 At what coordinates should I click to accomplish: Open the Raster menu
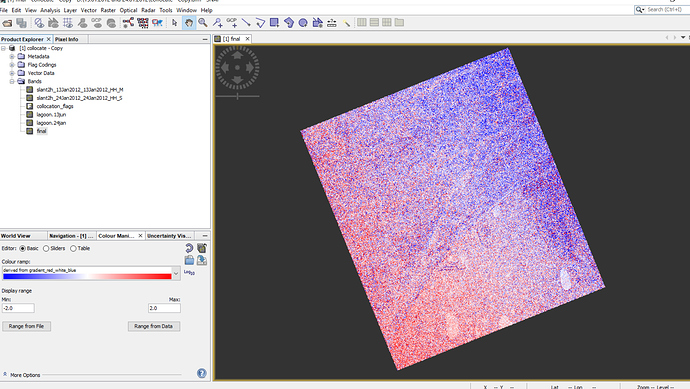pos(108,10)
